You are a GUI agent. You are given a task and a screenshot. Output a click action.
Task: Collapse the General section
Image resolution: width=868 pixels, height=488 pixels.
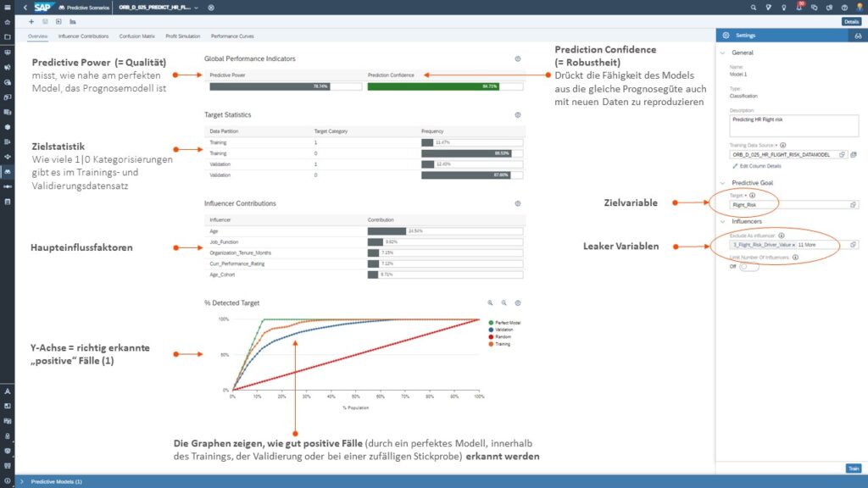click(723, 53)
